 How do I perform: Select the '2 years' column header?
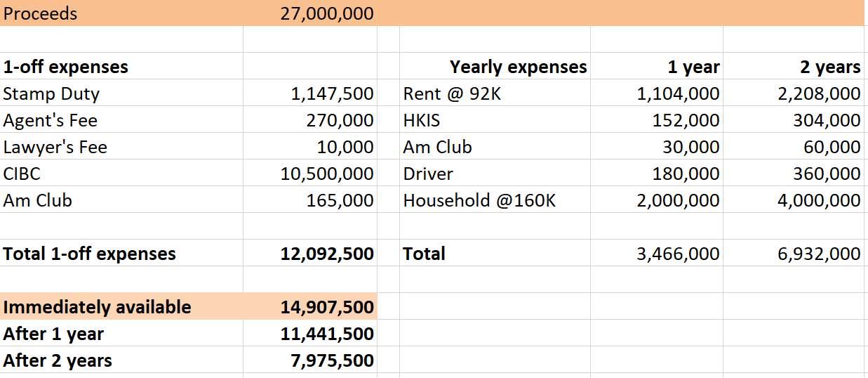(794, 67)
